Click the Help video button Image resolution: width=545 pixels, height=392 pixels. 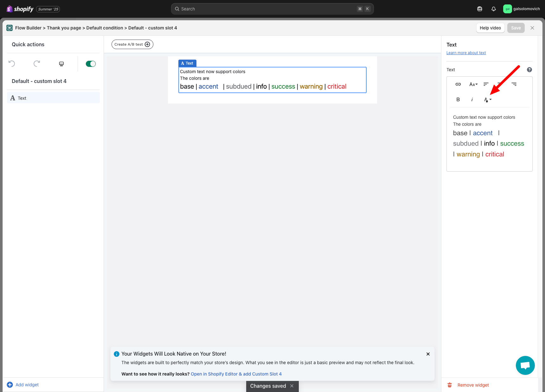(x=490, y=28)
